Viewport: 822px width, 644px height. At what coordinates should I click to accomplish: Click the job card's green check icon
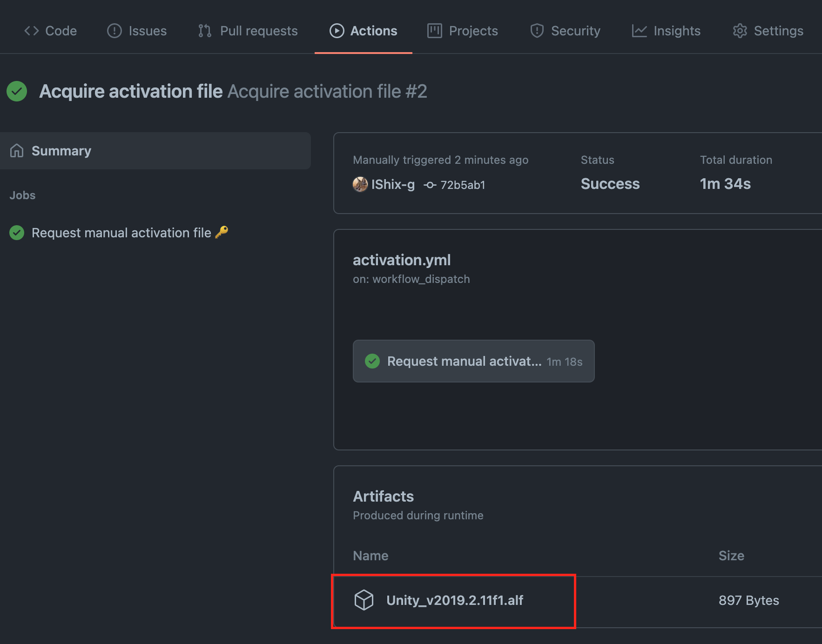tap(372, 361)
